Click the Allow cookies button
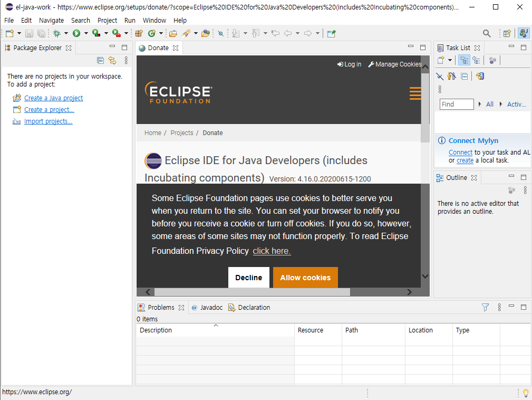 click(305, 278)
